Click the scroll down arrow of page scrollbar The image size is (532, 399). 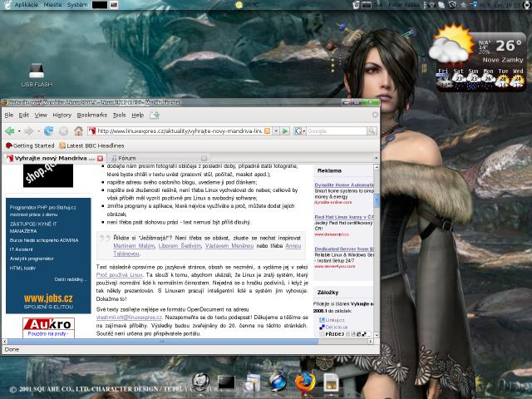[377, 335]
